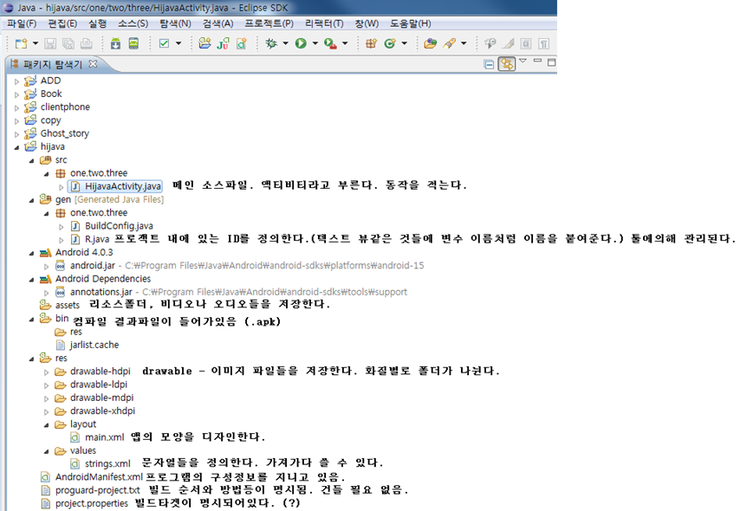The height and width of the screenshot is (511, 740).
Task: Select R.java file
Action: point(90,239)
